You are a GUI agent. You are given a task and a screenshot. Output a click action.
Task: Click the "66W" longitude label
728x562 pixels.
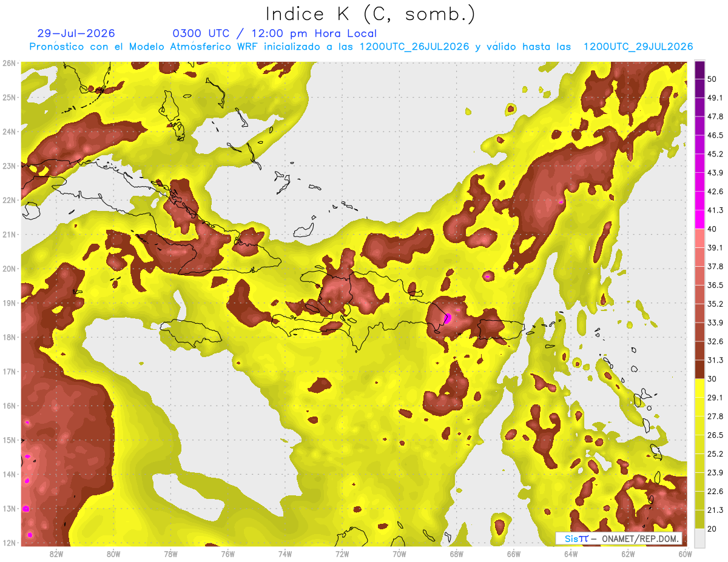pos(514,554)
